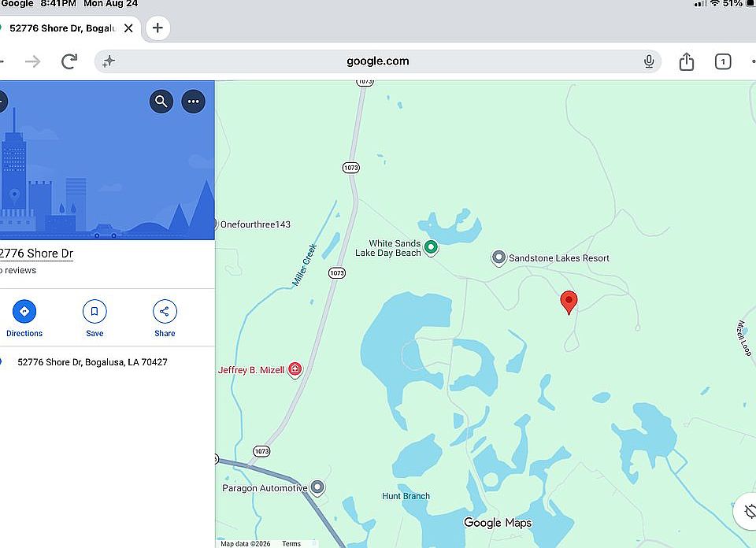Click the White Sands Lake Day Beach marker
This screenshot has height=548, width=756.
[x=431, y=248]
